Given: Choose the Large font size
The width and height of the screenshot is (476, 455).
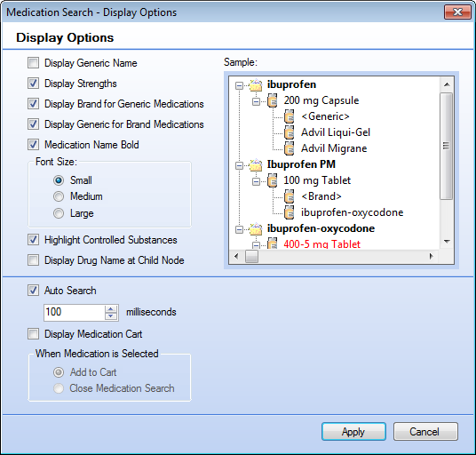Looking at the screenshot, I should click(59, 213).
